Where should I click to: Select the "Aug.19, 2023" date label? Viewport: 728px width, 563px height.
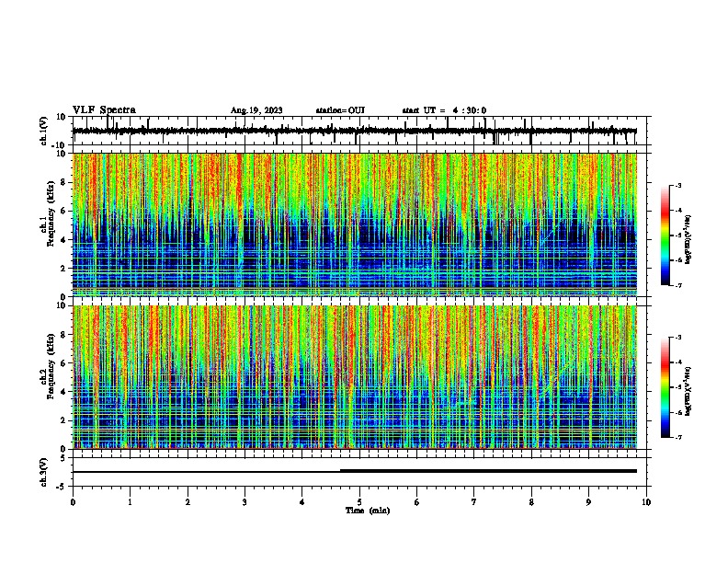(x=256, y=110)
